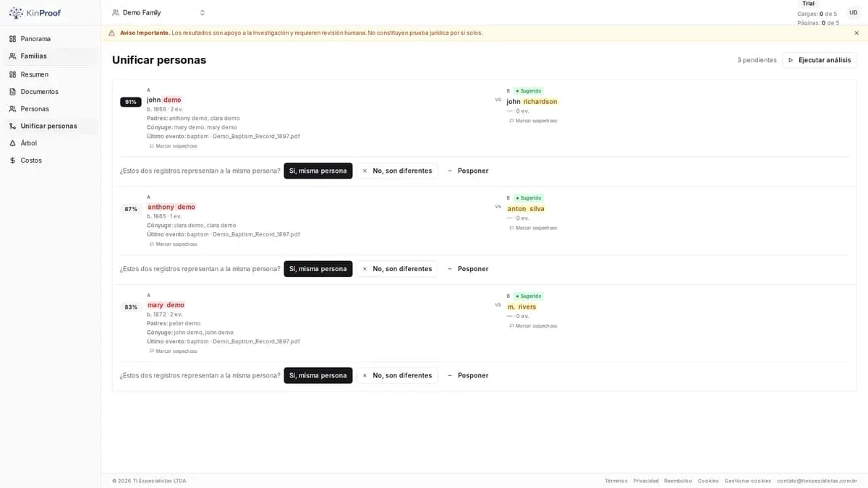This screenshot has width=868, height=488.
Task: Click the Documentos file icon
Action: 12,92
